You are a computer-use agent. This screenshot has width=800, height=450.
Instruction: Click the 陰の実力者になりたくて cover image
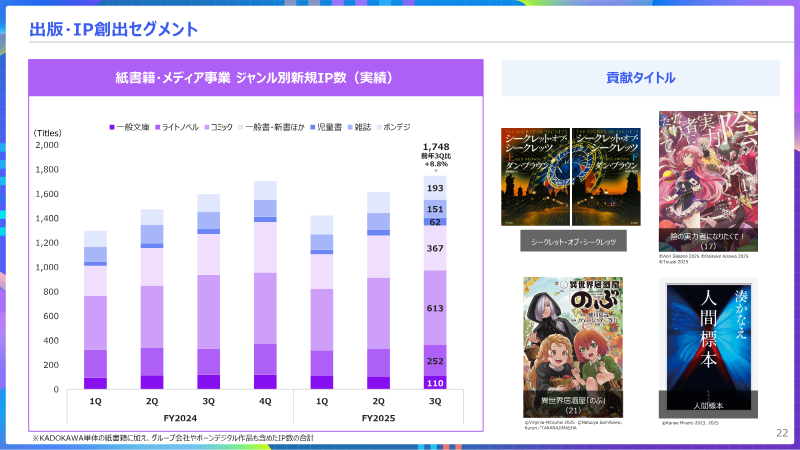(708, 180)
